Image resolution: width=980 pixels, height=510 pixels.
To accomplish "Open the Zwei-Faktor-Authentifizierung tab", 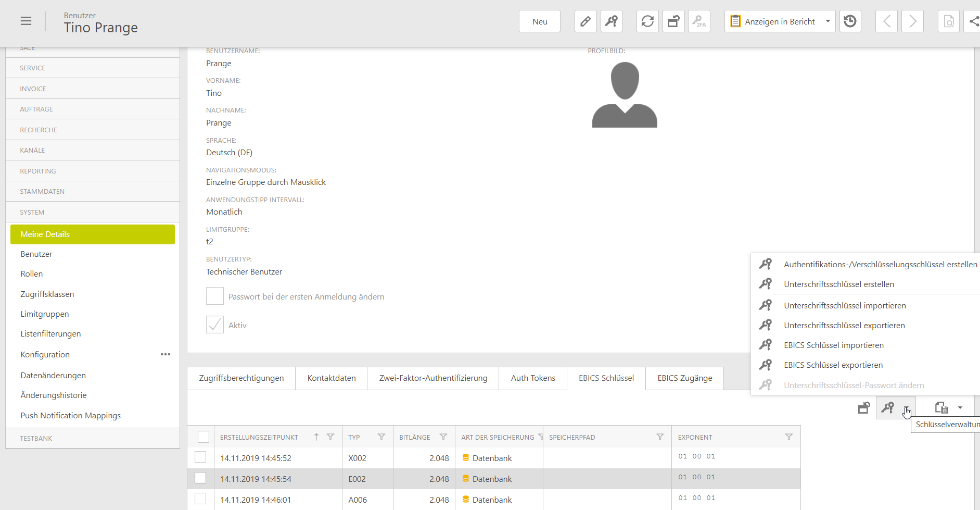I will click(433, 378).
